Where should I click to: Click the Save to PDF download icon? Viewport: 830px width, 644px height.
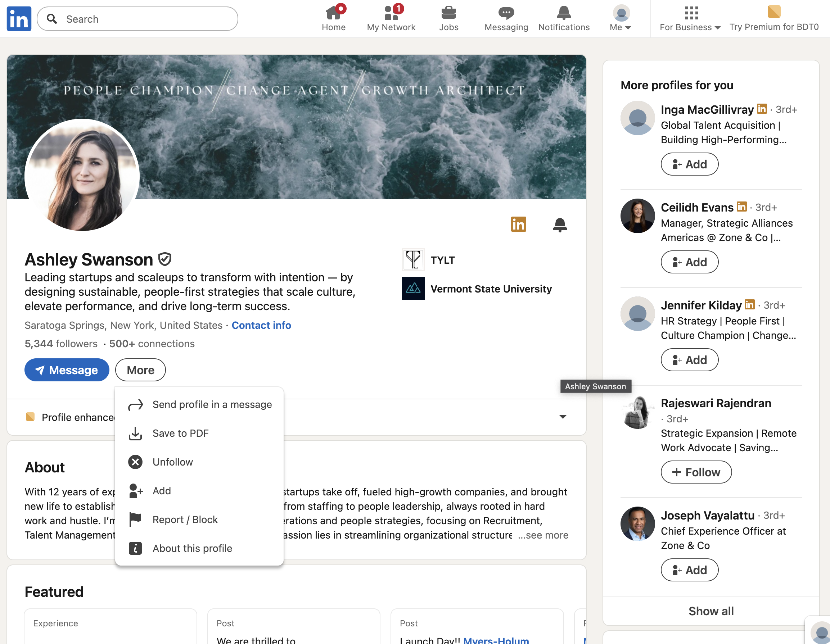click(x=135, y=434)
